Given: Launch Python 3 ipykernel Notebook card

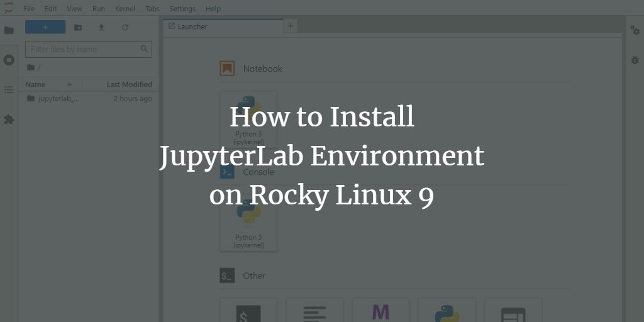Looking at the screenshot, I should (248, 120).
